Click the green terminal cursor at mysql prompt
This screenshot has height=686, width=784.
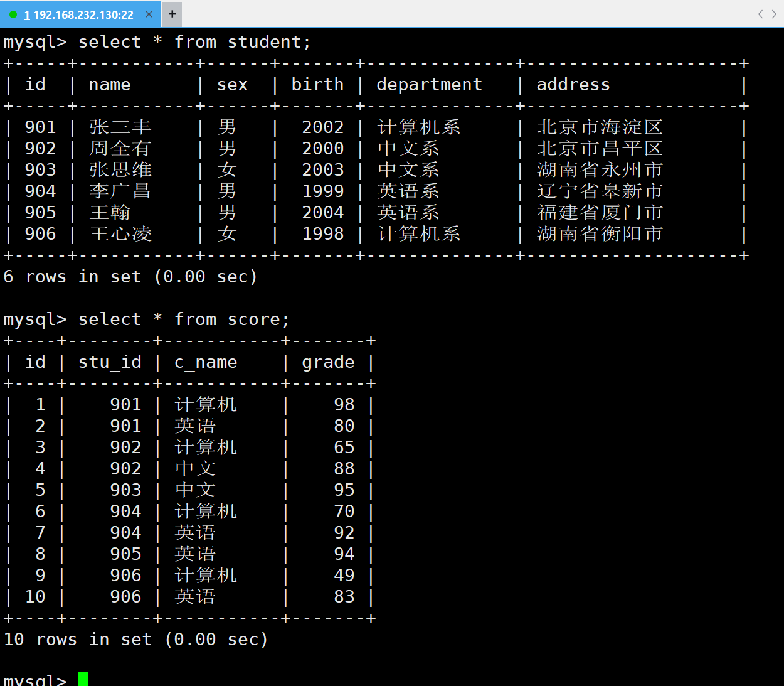click(83, 678)
